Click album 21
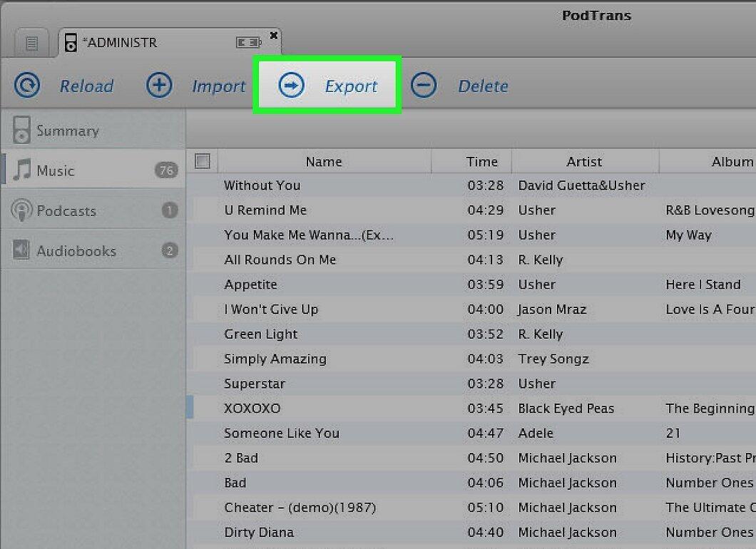Image resolution: width=756 pixels, height=549 pixels. 673,433
